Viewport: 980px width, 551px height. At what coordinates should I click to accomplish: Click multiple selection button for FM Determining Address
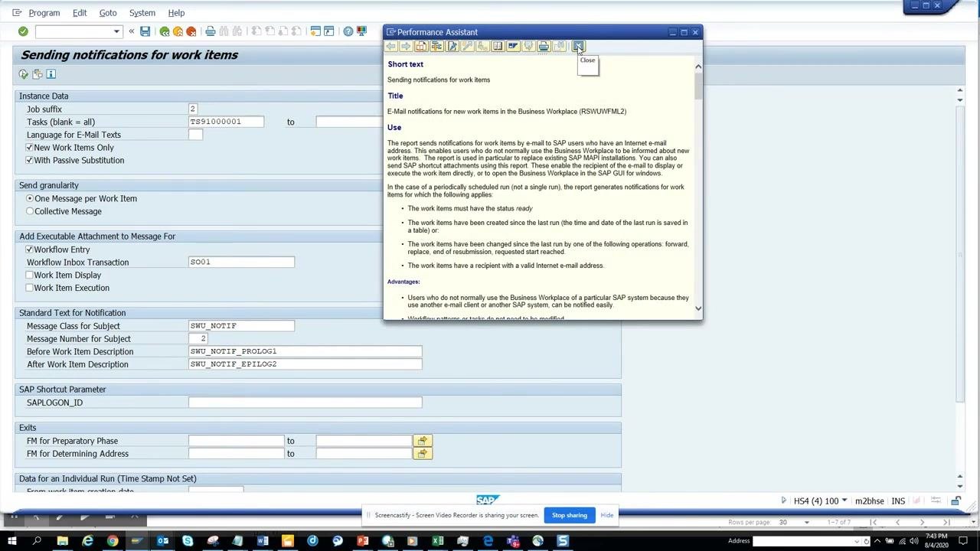423,454
